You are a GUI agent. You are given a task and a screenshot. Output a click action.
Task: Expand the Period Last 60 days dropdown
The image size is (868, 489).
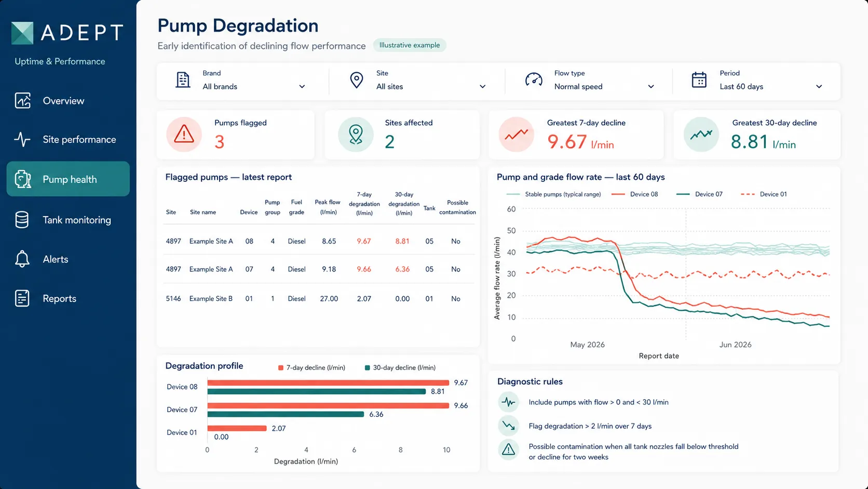[x=771, y=86]
